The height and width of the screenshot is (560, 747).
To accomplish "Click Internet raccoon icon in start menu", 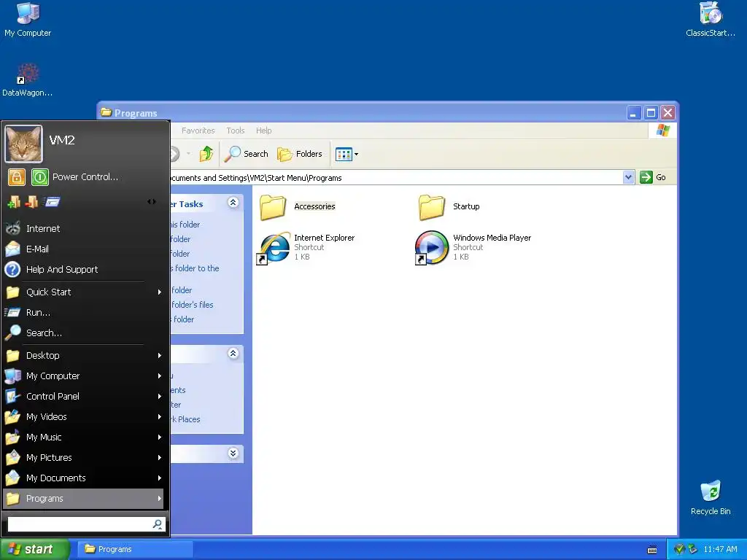I will click(x=13, y=228).
